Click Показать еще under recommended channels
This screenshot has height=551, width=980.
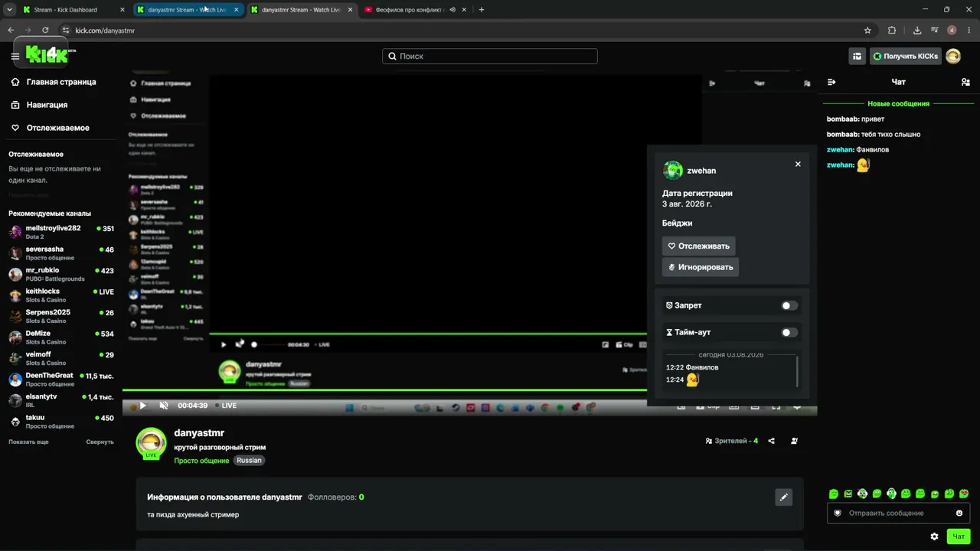(28, 442)
